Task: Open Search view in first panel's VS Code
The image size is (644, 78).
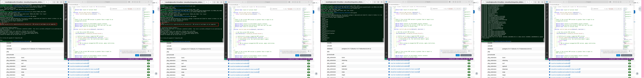Action: pyautogui.click(x=66, y=9)
